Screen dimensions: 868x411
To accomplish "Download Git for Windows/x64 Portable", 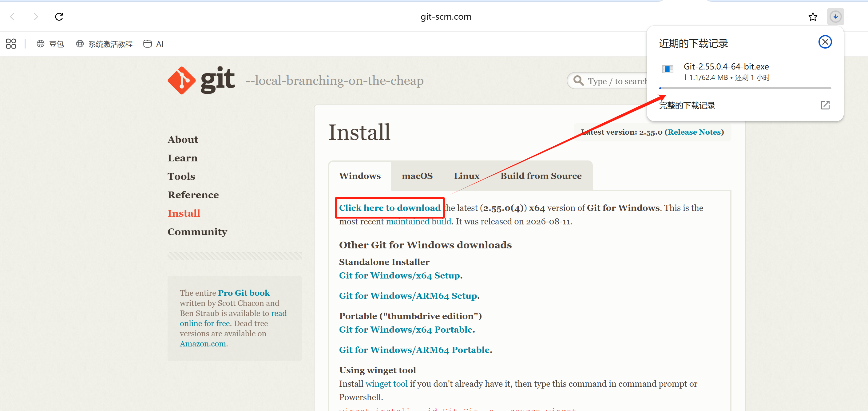I will point(406,330).
